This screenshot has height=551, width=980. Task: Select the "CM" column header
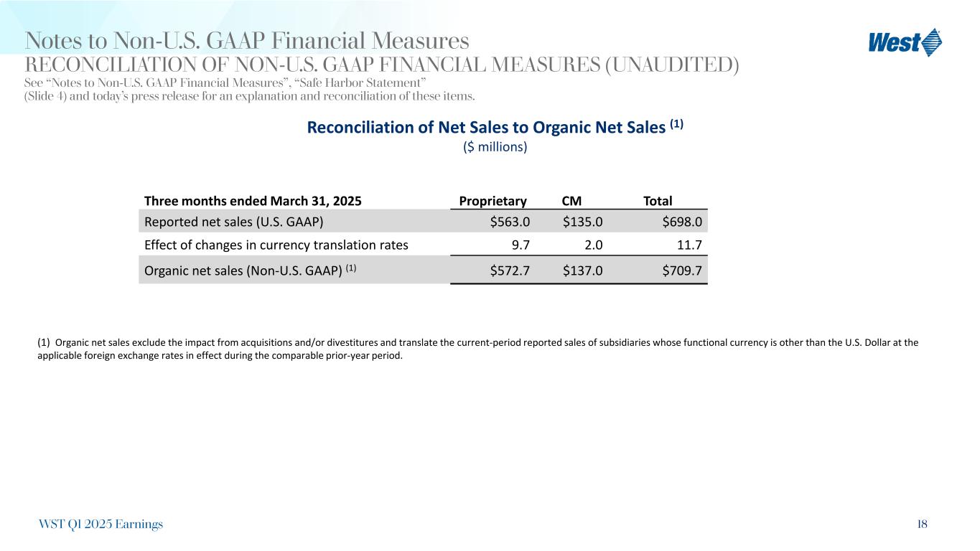pyautogui.click(x=573, y=201)
